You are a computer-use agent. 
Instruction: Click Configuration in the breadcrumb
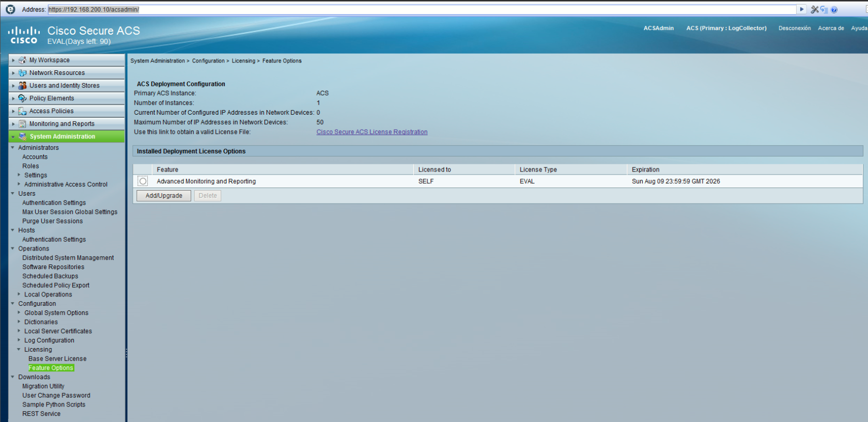coord(208,61)
